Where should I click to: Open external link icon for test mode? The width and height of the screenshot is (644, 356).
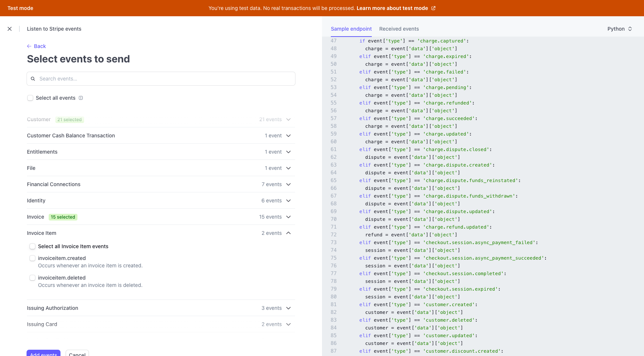[433, 8]
